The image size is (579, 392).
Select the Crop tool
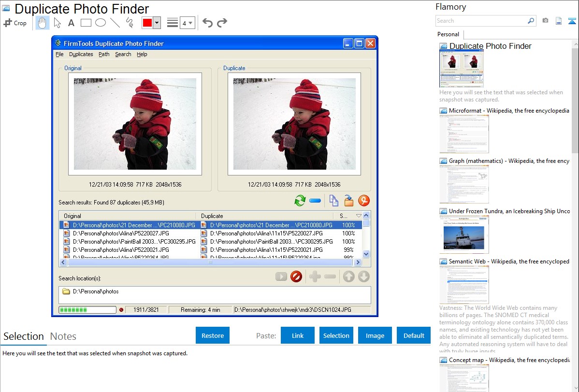click(x=15, y=23)
